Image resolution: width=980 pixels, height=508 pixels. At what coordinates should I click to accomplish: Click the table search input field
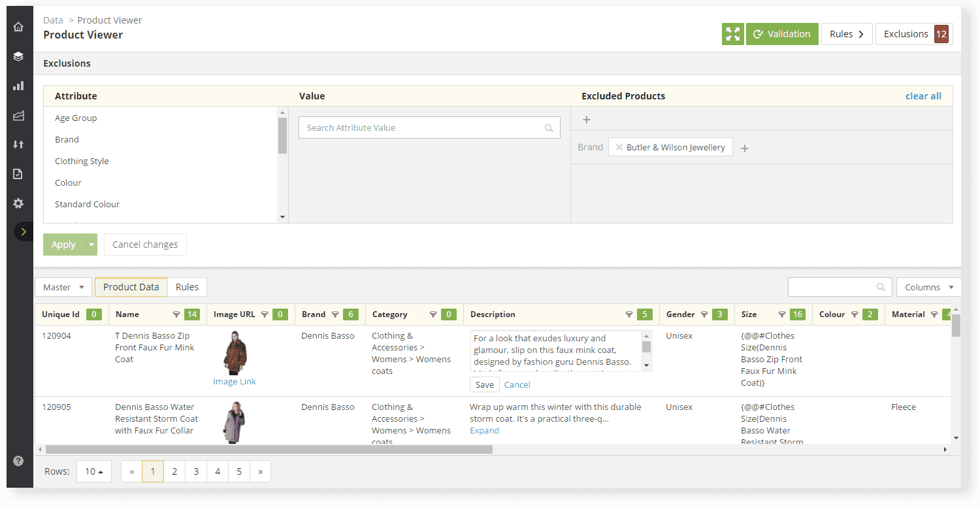tap(840, 287)
